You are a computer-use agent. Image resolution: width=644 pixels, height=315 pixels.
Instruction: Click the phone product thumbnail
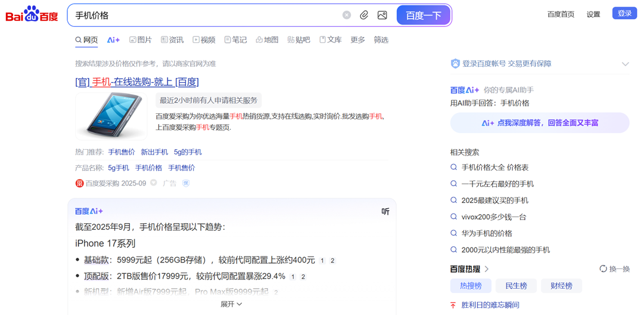coord(111,116)
